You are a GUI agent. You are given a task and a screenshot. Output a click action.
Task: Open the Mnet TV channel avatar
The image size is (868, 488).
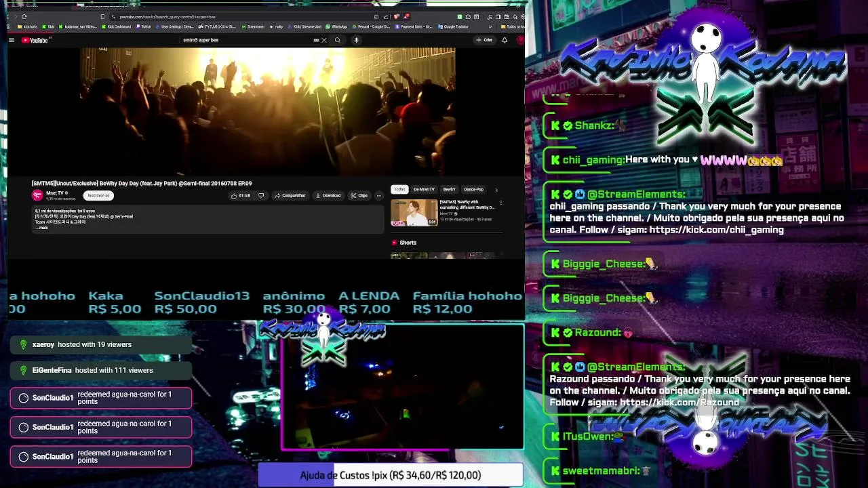pos(37,195)
